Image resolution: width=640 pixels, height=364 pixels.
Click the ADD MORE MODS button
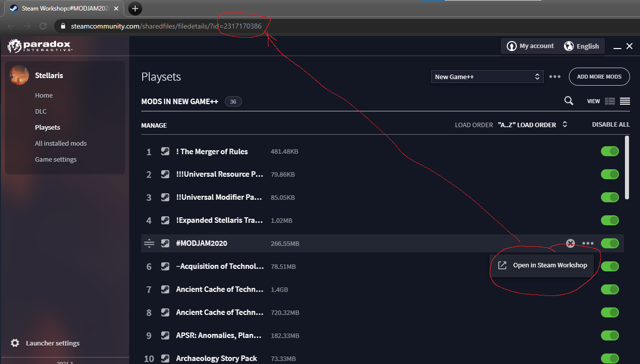599,77
